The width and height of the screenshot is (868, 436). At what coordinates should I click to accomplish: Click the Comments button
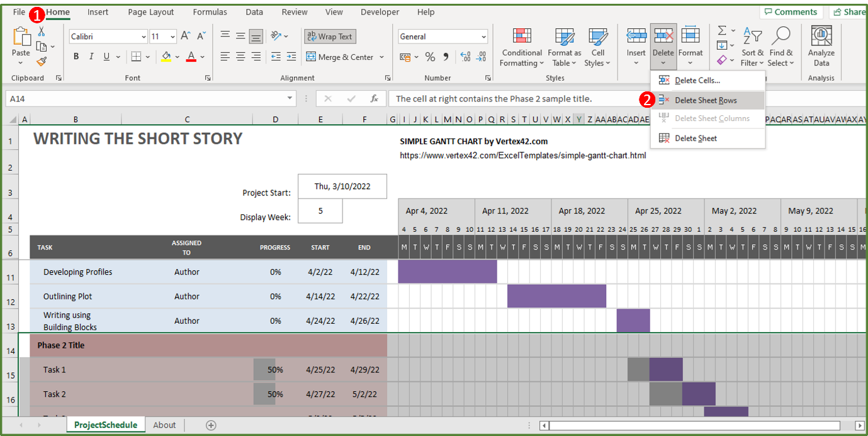pos(791,11)
